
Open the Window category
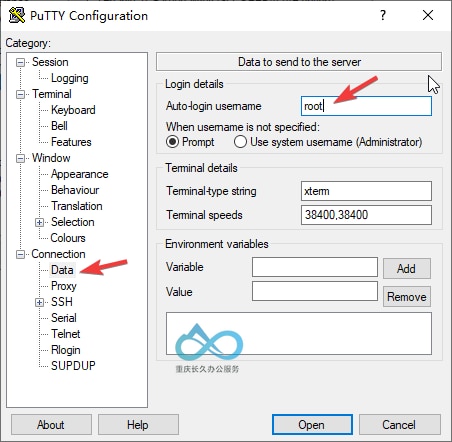(51, 158)
